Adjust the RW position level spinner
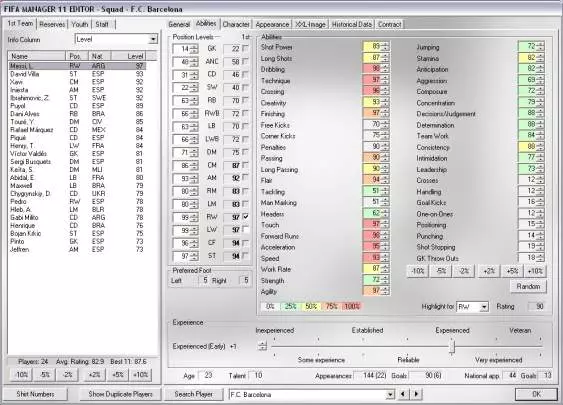The height and width of the screenshot is (405, 563). pyautogui.click(x=194, y=217)
